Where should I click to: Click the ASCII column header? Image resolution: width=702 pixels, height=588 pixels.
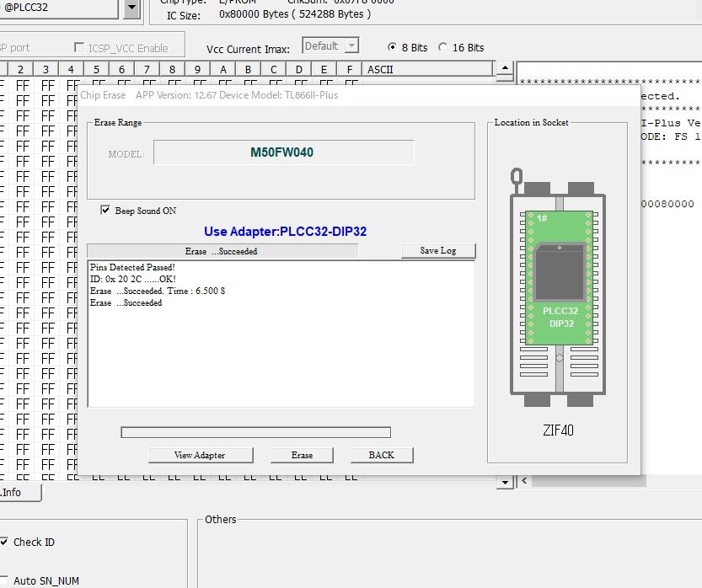coord(379,69)
